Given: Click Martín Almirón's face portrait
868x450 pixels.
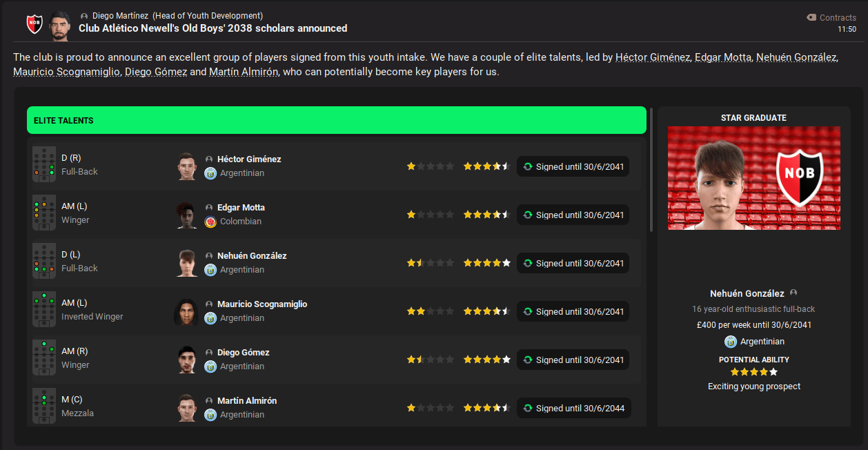Looking at the screenshot, I should point(186,408).
